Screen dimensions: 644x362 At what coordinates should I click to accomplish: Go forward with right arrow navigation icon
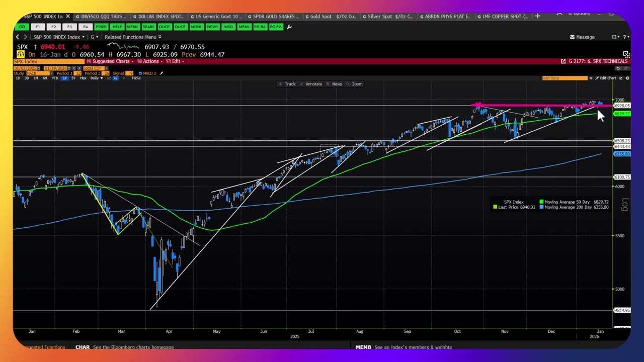[25, 37]
